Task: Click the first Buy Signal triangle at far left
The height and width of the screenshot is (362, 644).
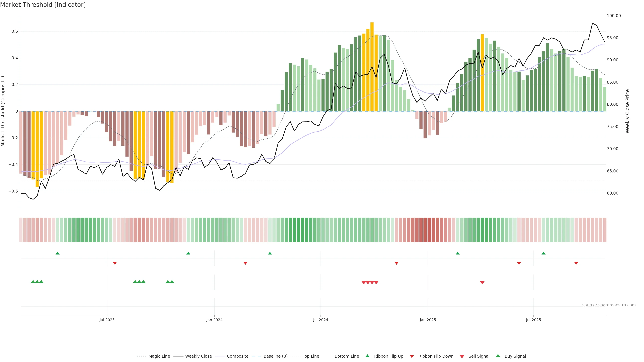Action: click(33, 282)
